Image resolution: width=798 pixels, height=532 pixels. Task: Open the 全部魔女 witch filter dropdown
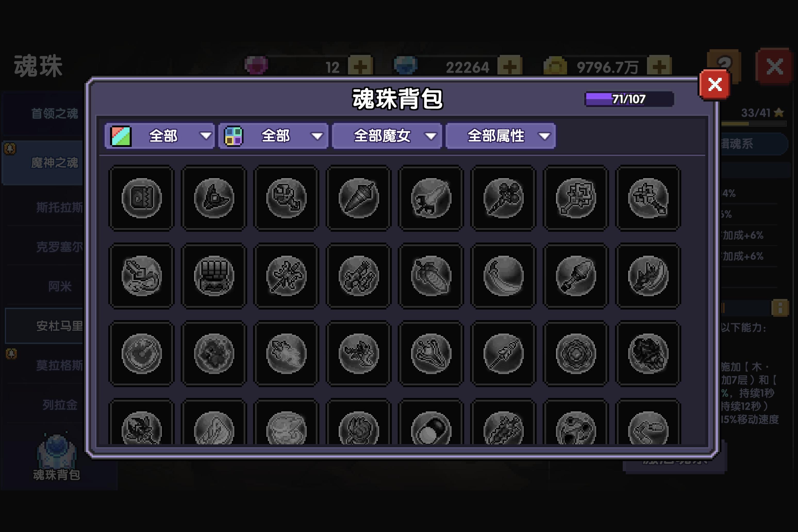click(387, 136)
